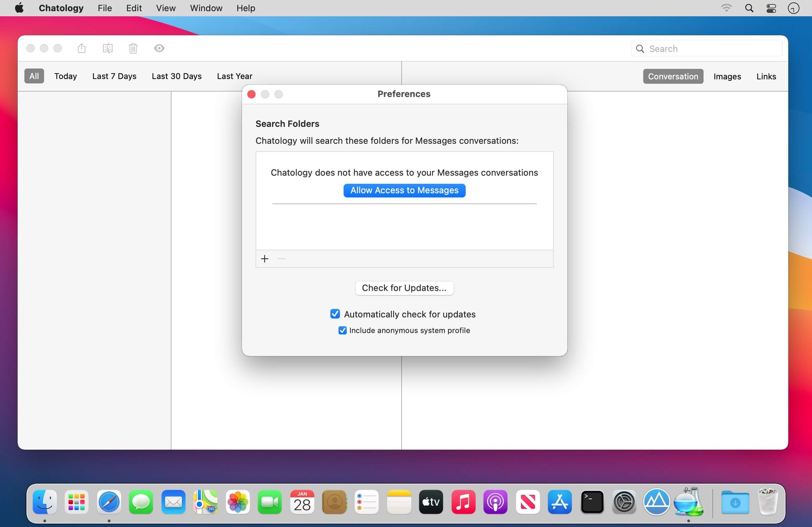The height and width of the screenshot is (527, 812).
Task: Click into the Search field
Action: click(707, 48)
